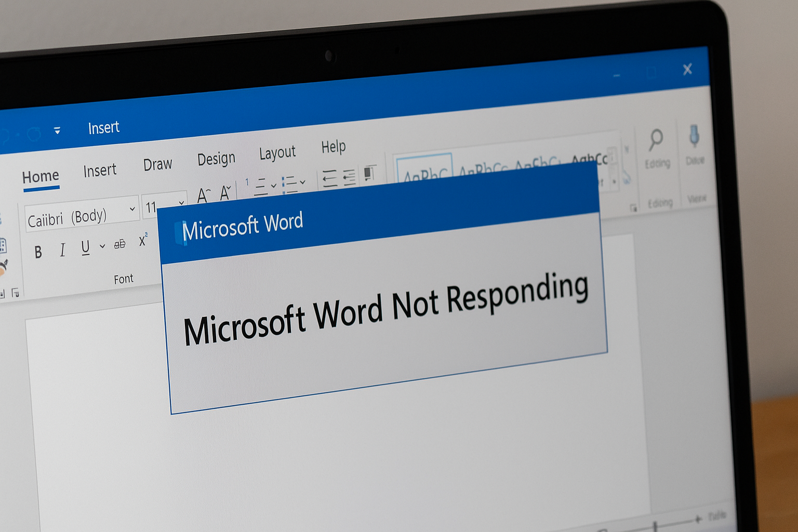This screenshot has height=532, width=798.
Task: Toggle underline on selected text
Action: (x=85, y=247)
